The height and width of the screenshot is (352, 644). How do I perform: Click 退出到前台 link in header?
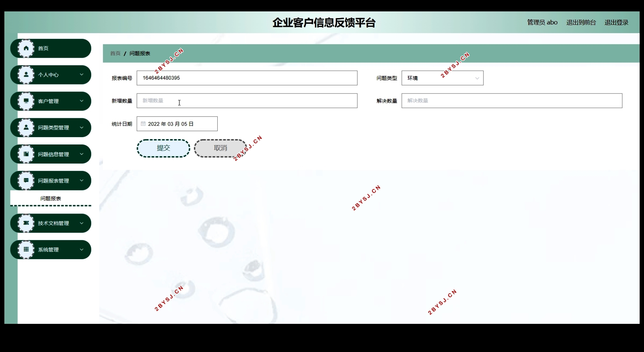pyautogui.click(x=581, y=22)
